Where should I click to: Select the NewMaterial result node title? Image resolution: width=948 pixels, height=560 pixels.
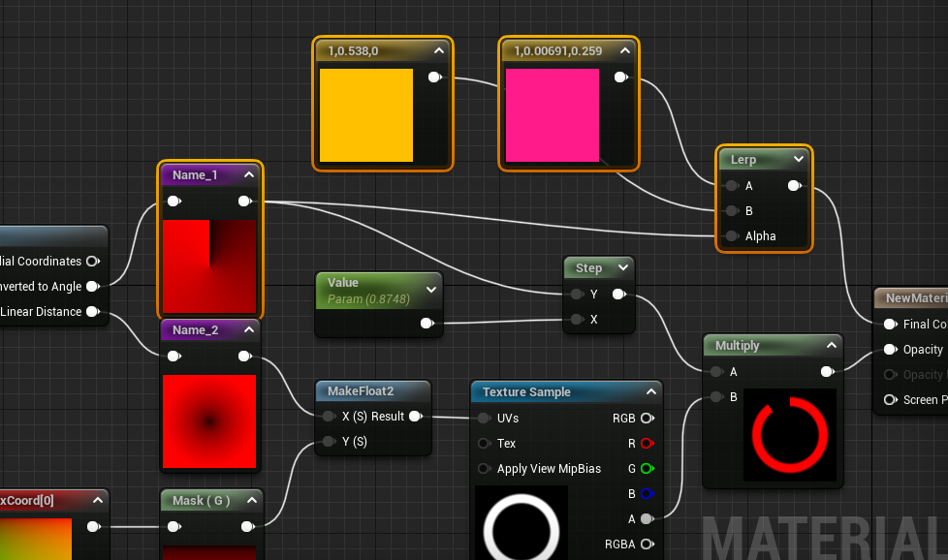click(916, 297)
